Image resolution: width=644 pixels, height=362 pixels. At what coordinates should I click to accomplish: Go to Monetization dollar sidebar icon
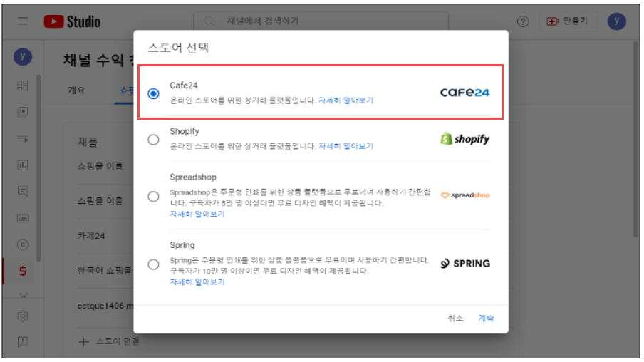[x=23, y=271]
